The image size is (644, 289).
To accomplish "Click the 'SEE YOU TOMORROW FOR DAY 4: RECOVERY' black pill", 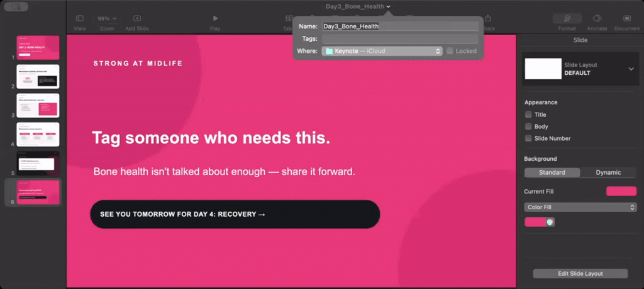I will [x=235, y=214].
